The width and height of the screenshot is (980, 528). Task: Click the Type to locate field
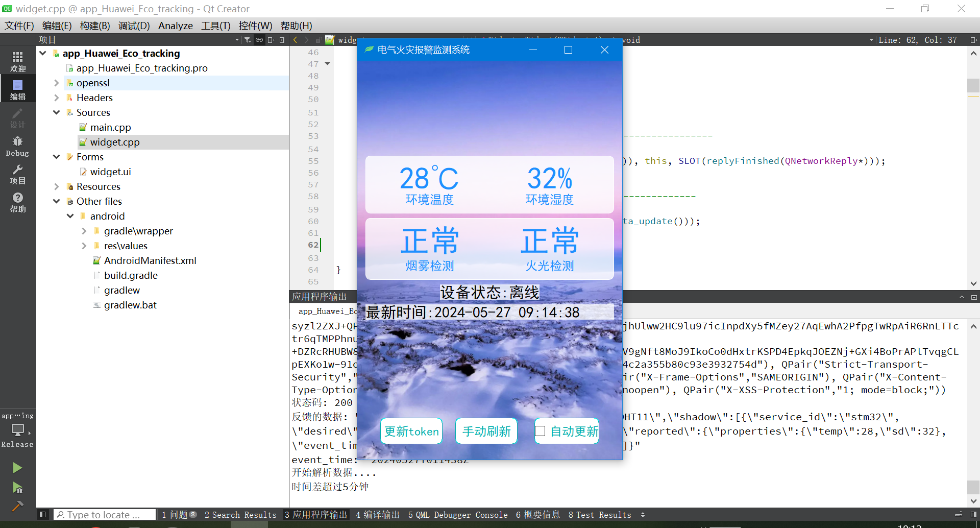[x=105, y=515]
